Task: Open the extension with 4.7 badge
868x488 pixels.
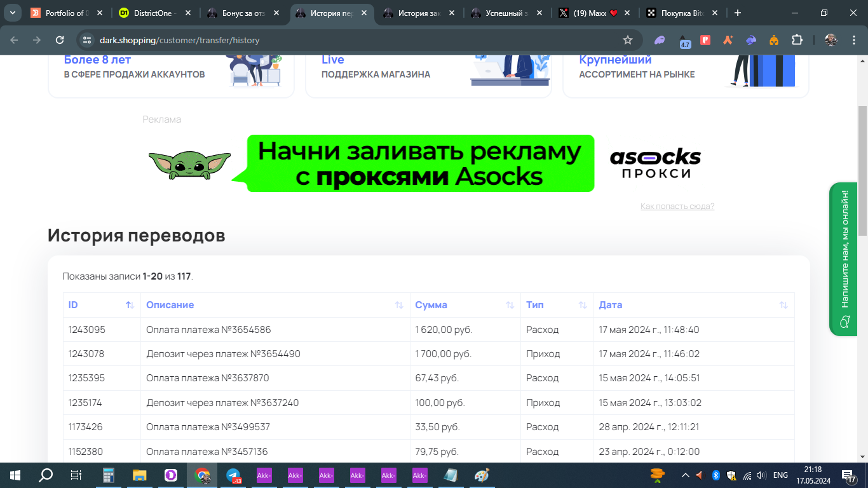Action: pos(684,41)
